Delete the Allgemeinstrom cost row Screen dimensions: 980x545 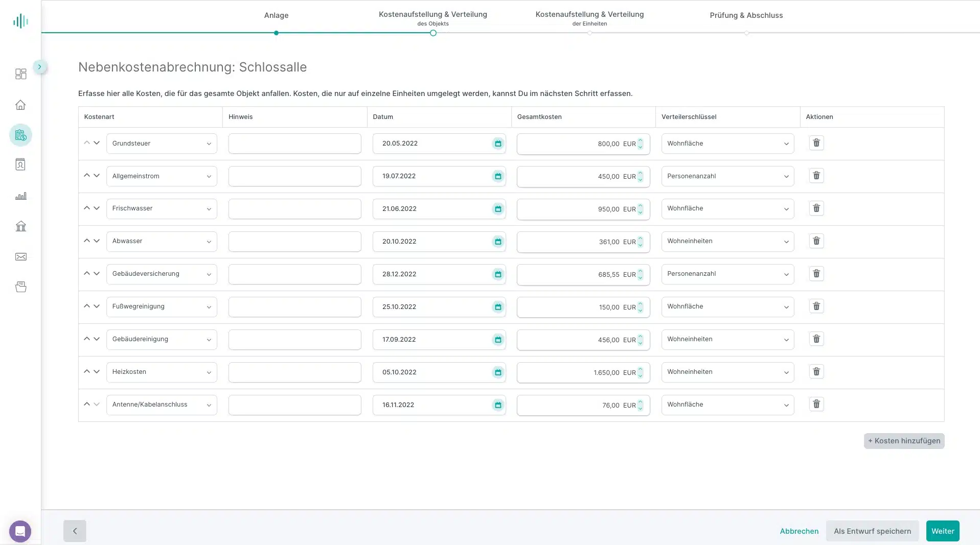[816, 176]
